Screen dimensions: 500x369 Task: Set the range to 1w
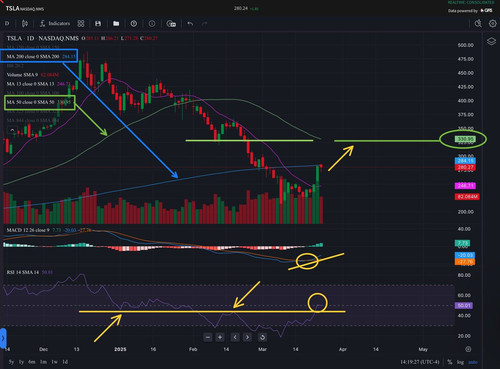(54, 362)
